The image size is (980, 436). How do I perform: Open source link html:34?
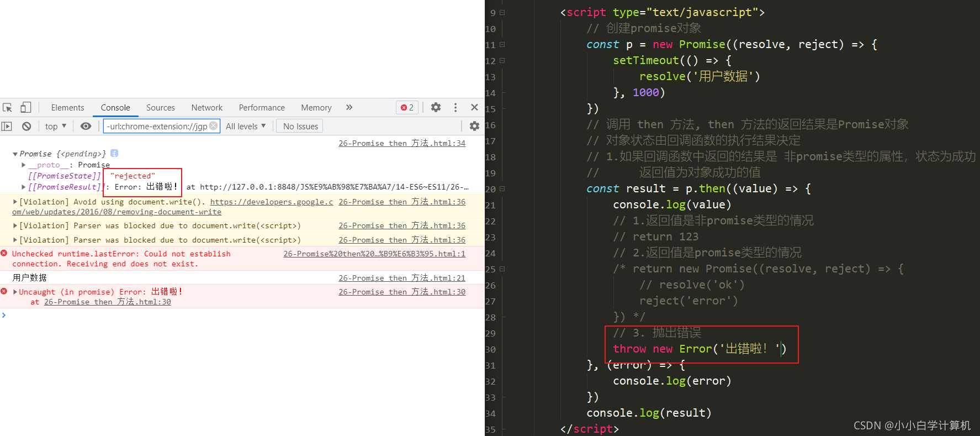click(x=402, y=143)
